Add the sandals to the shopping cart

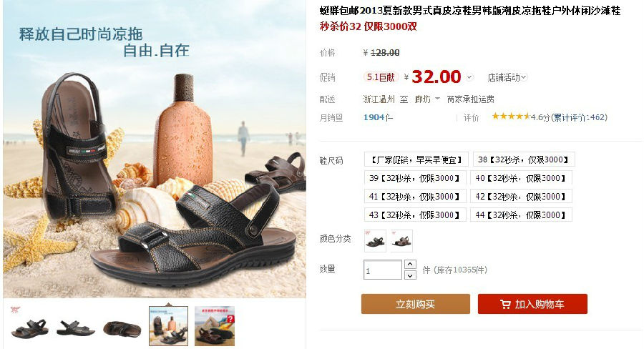coord(532,304)
